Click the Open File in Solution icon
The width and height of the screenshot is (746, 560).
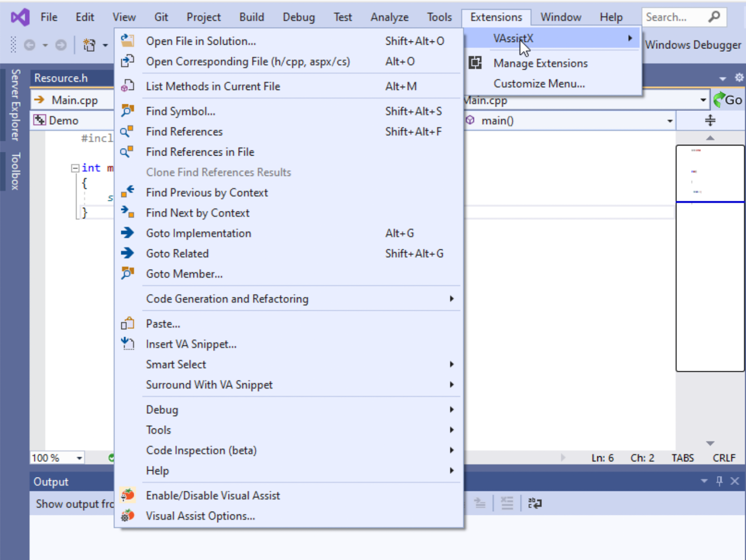pyautogui.click(x=127, y=41)
